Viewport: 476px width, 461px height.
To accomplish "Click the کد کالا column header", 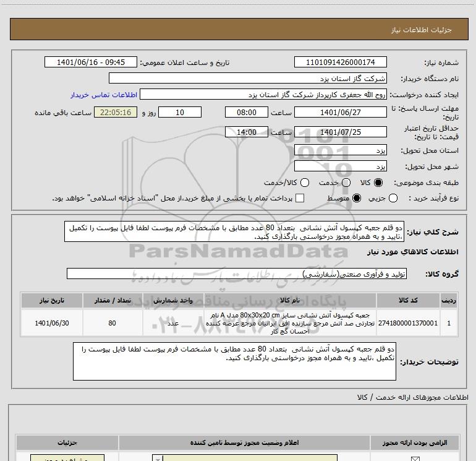I will tap(408, 300).
